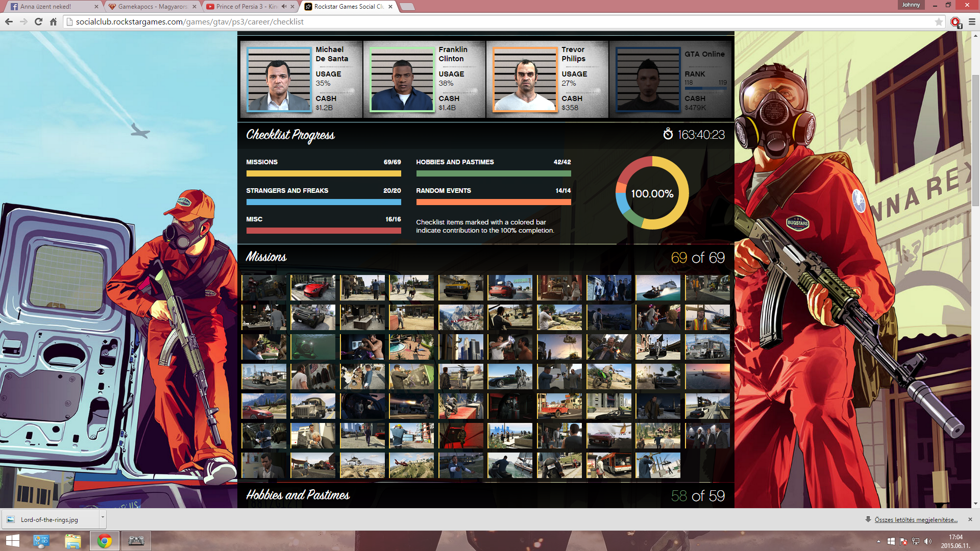
Task: Reload the page with the refresh icon
Action: [38, 21]
